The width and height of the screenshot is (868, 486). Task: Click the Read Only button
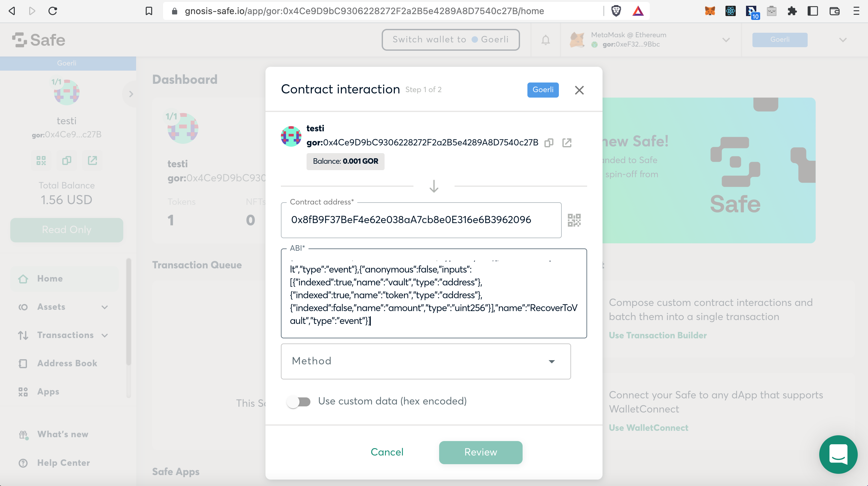click(x=66, y=230)
